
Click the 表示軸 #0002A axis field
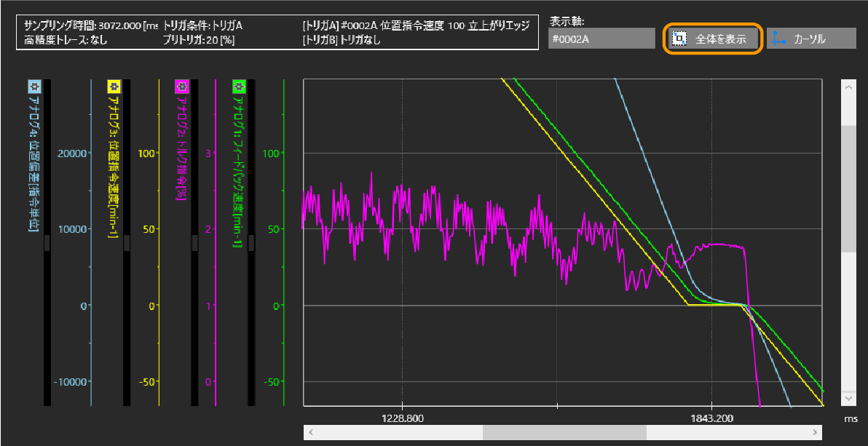[601, 39]
